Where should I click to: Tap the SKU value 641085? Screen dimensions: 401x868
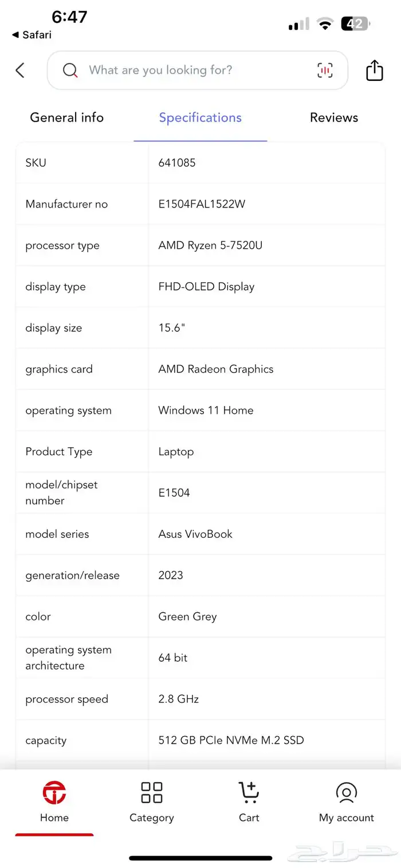pos(177,163)
